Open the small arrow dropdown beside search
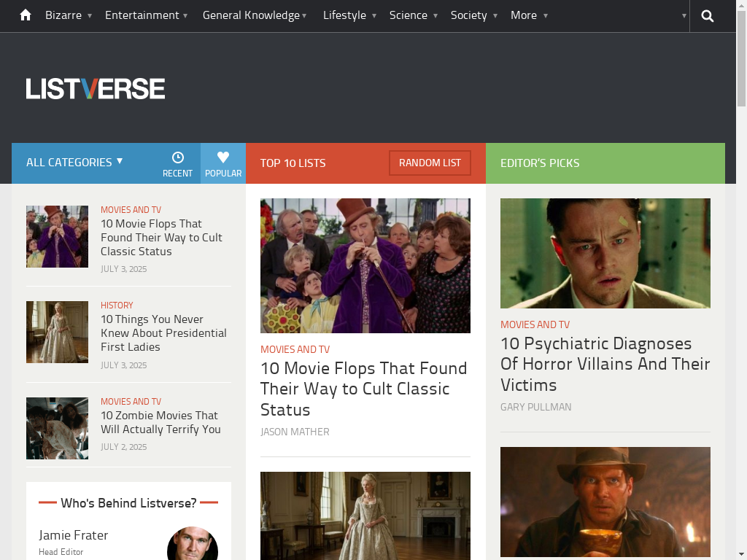 click(x=684, y=16)
